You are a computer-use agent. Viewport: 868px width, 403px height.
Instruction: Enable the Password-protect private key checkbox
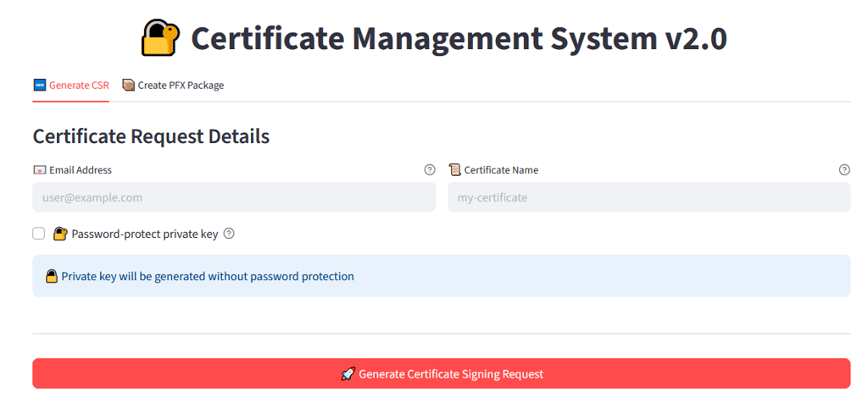[x=39, y=234]
